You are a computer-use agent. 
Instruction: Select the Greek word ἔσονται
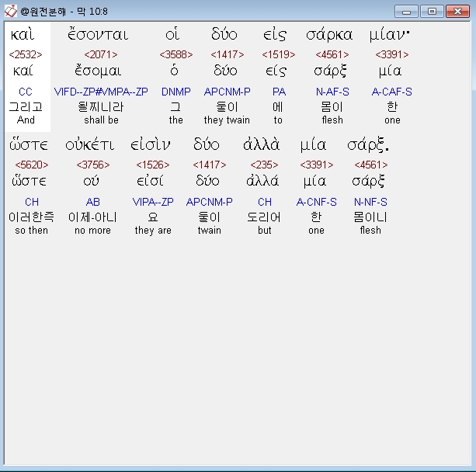[x=98, y=34]
